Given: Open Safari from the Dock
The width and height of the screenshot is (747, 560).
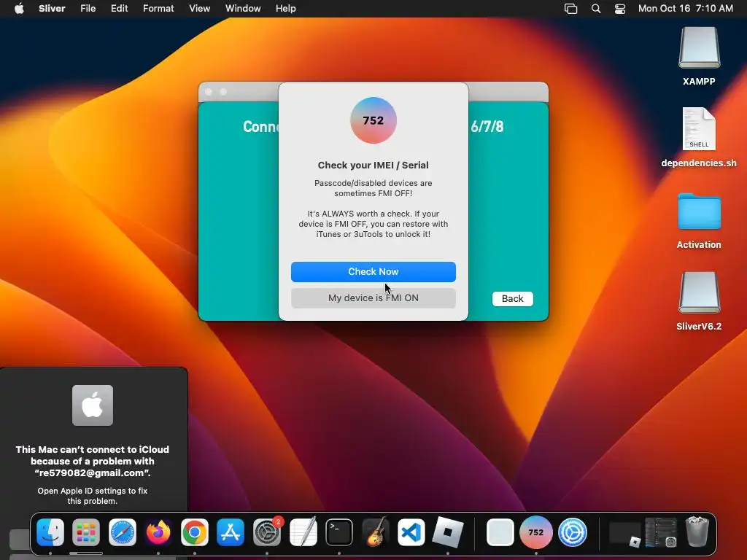Looking at the screenshot, I should pos(123,532).
